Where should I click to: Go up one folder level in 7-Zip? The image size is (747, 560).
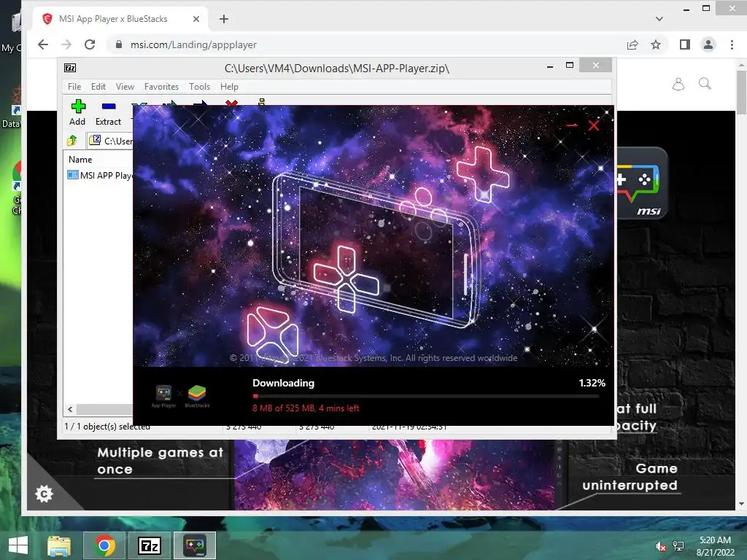[72, 141]
